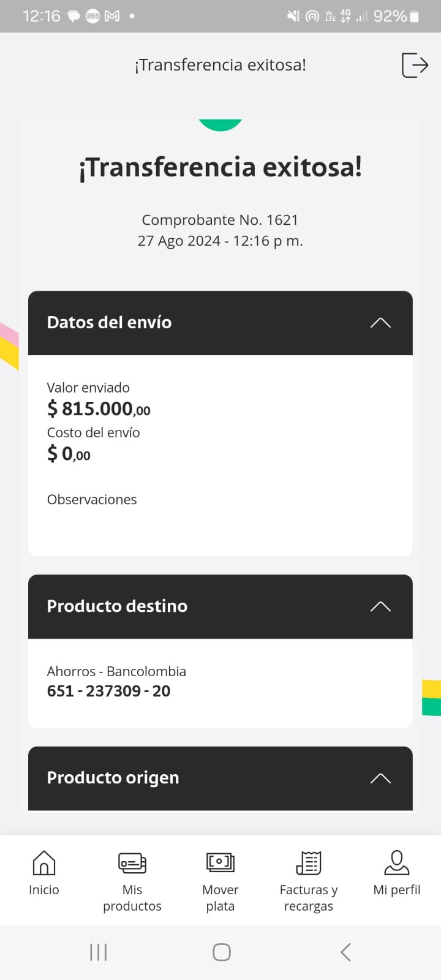441x980 pixels.
Task: Open Android recent apps icon
Action: [99, 952]
